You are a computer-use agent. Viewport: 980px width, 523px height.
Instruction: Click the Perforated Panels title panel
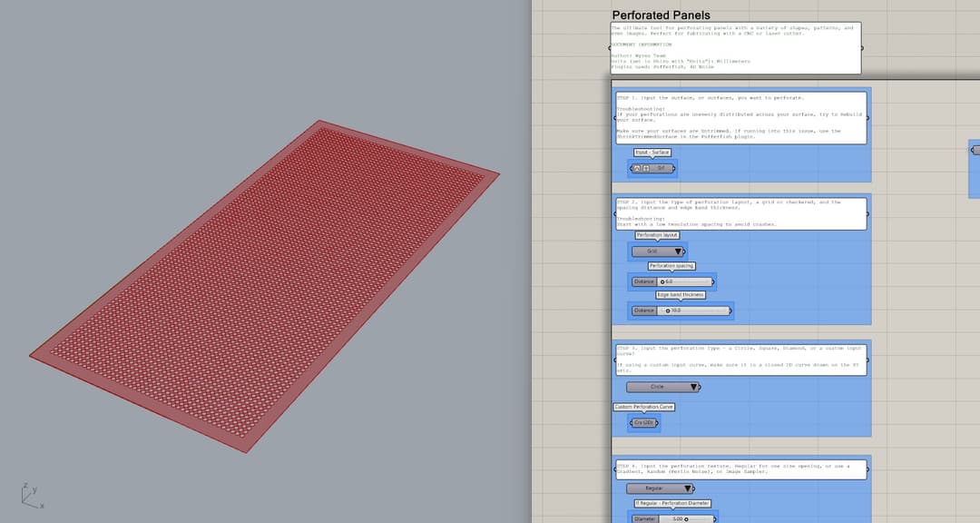[x=662, y=15]
